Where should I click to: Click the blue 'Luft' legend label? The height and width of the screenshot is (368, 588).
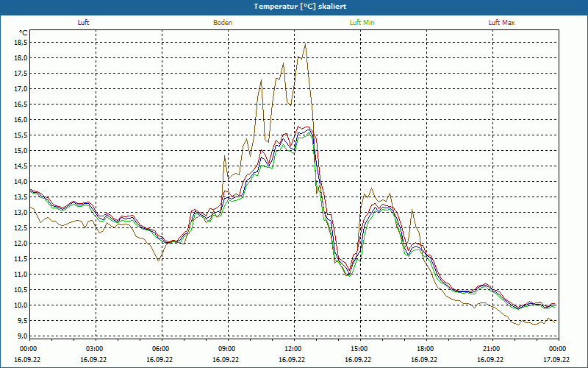pos(83,23)
